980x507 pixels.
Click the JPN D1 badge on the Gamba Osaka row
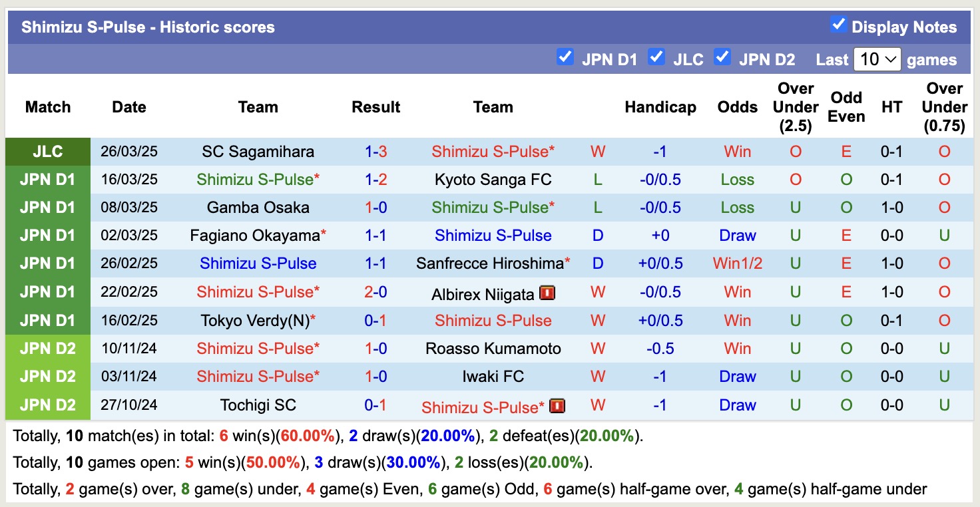click(47, 207)
